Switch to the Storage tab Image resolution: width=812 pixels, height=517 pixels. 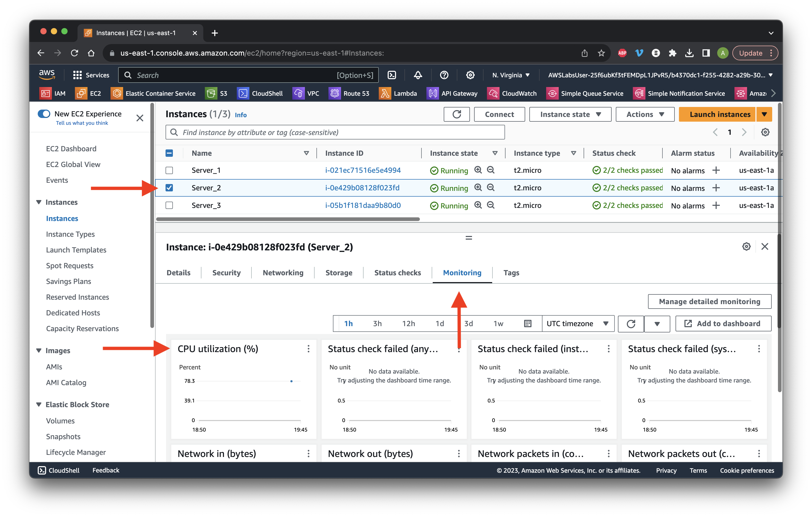(x=339, y=273)
